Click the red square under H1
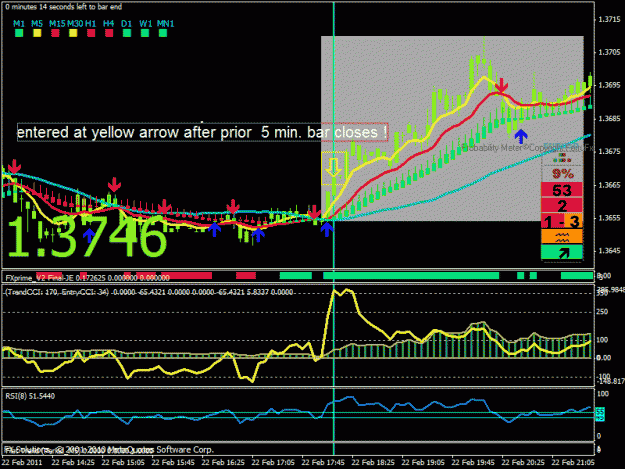625x469 pixels. point(91,33)
